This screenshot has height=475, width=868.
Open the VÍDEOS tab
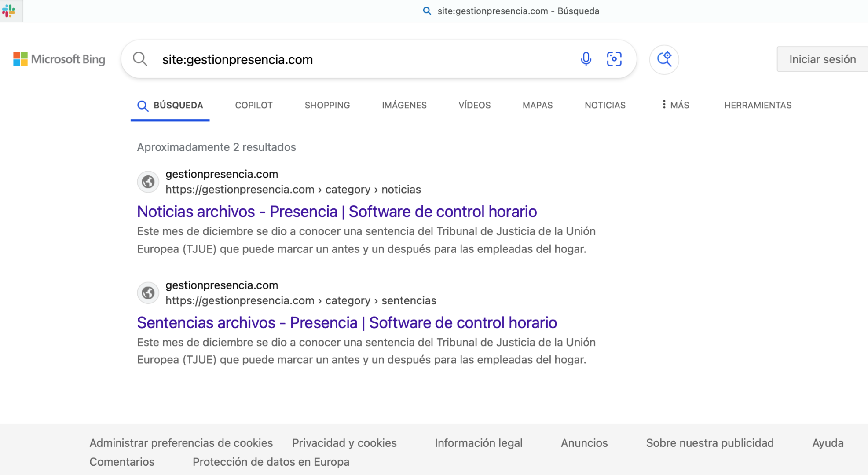pos(475,106)
